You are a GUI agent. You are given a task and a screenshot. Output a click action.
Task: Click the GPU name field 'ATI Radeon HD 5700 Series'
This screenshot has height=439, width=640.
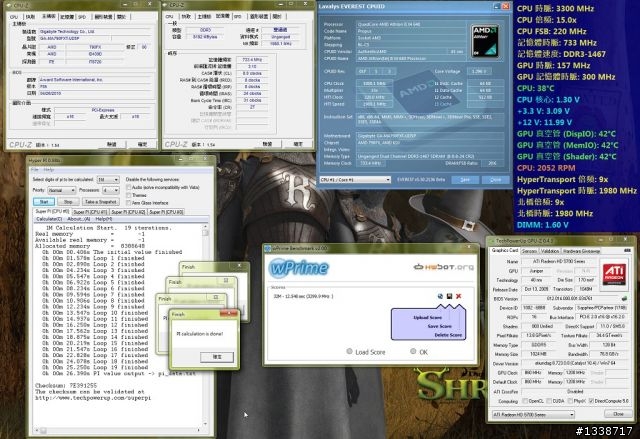pos(559,261)
